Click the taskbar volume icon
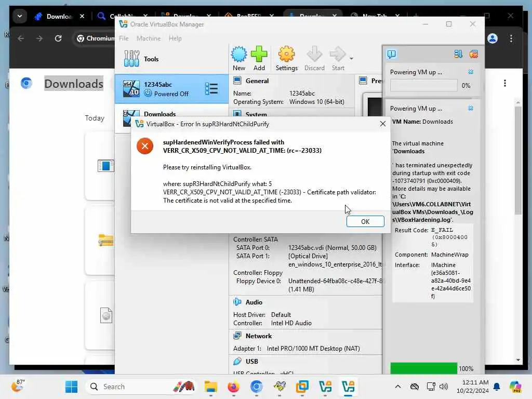This screenshot has width=532, height=399. coord(444,387)
